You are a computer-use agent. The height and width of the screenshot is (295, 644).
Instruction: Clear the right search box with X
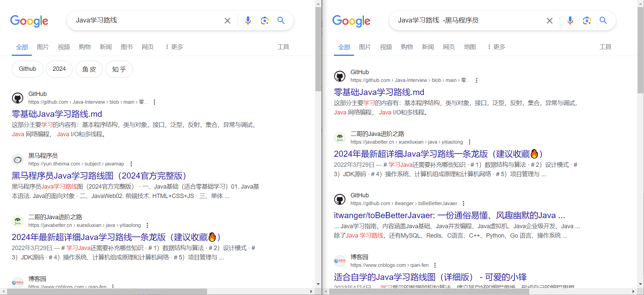click(550, 21)
